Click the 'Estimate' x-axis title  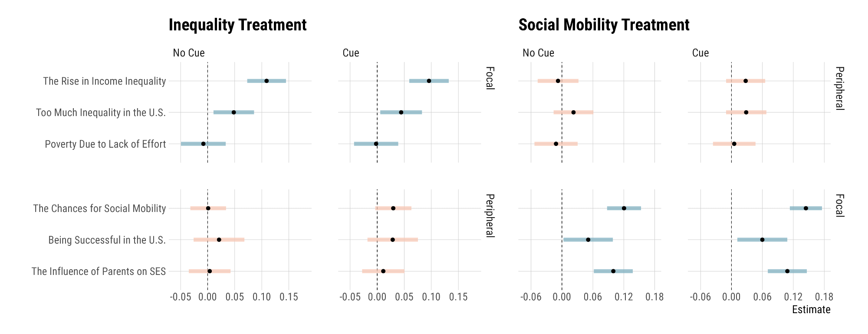coord(811,310)
